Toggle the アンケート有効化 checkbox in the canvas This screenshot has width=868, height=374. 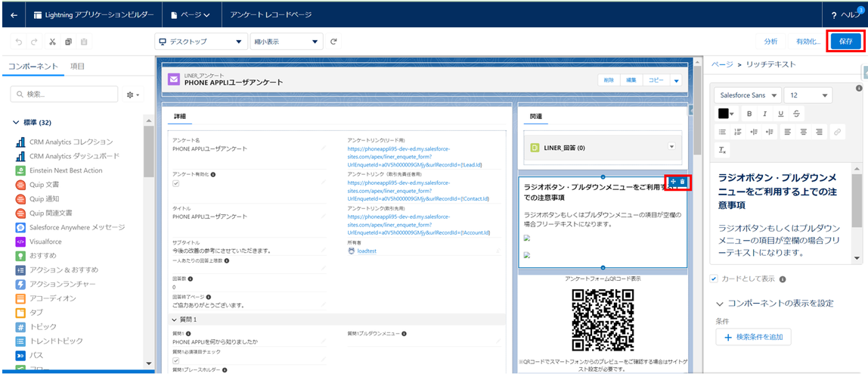176,183
